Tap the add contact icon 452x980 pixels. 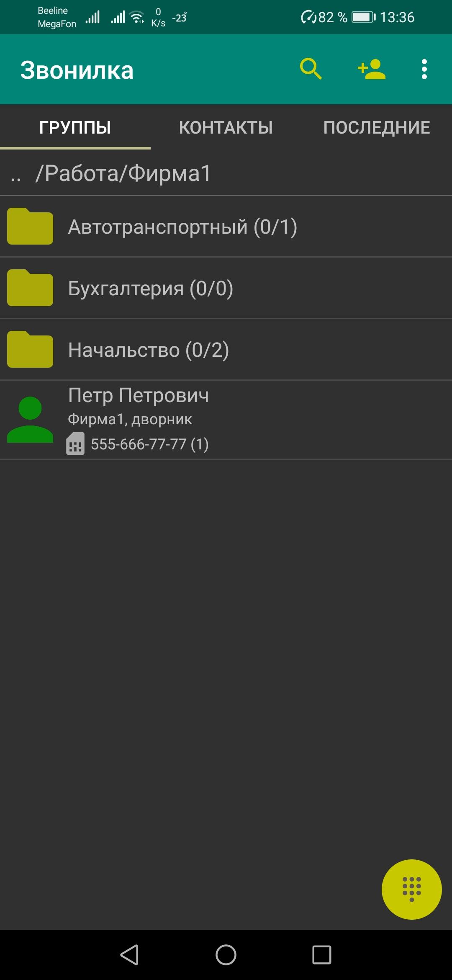(x=371, y=69)
